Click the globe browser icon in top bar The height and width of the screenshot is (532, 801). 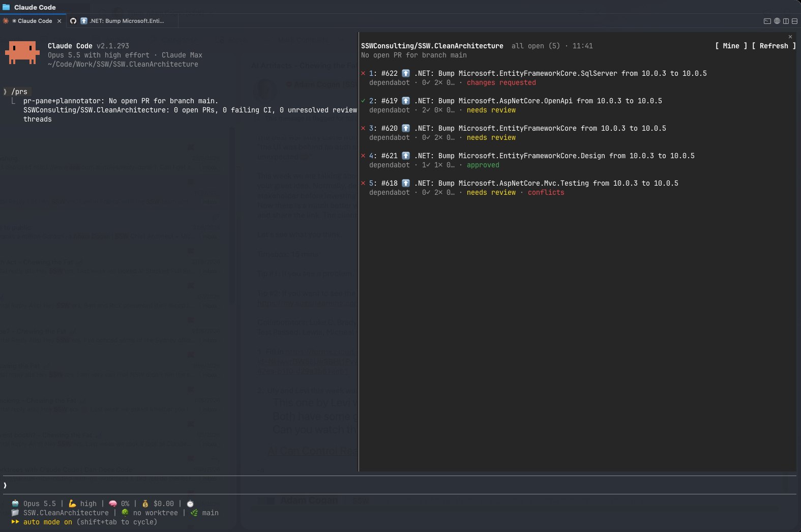pyautogui.click(x=777, y=21)
